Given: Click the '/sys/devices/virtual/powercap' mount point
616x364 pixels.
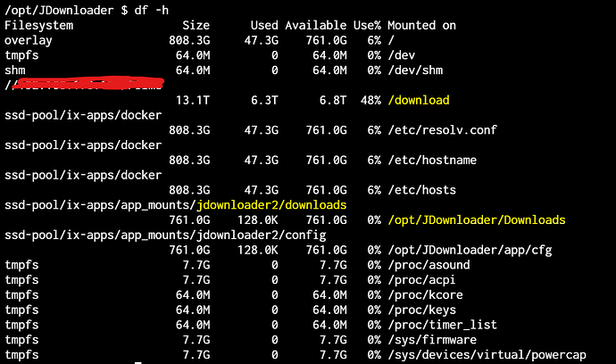Looking at the screenshot, I should coord(487,355).
